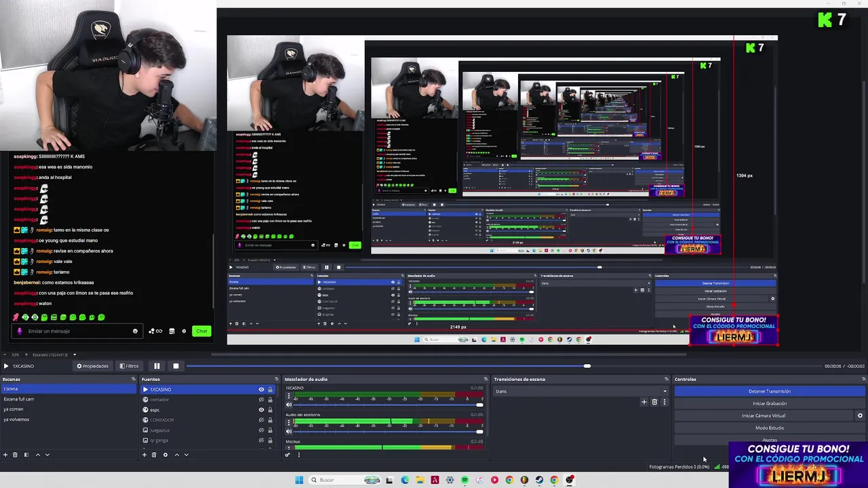This screenshot has height=488, width=868.
Task: Open Filtros for selected source
Action: 130,366
